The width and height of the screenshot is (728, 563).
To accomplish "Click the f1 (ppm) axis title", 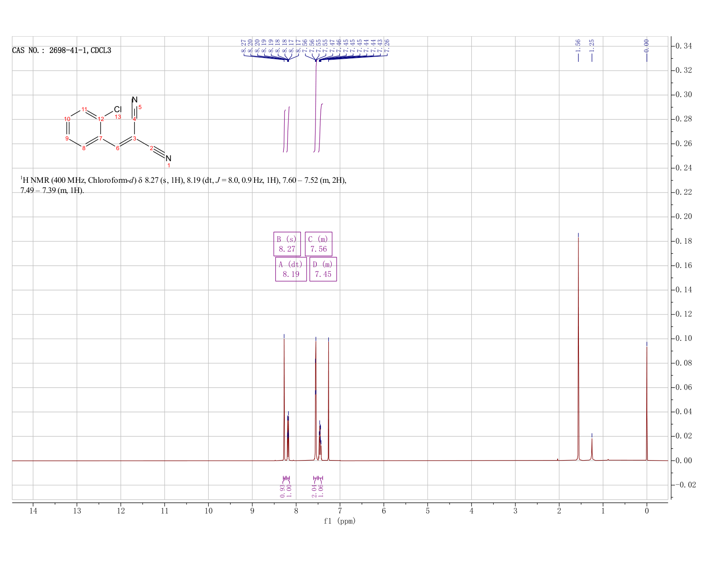I will [x=340, y=521].
